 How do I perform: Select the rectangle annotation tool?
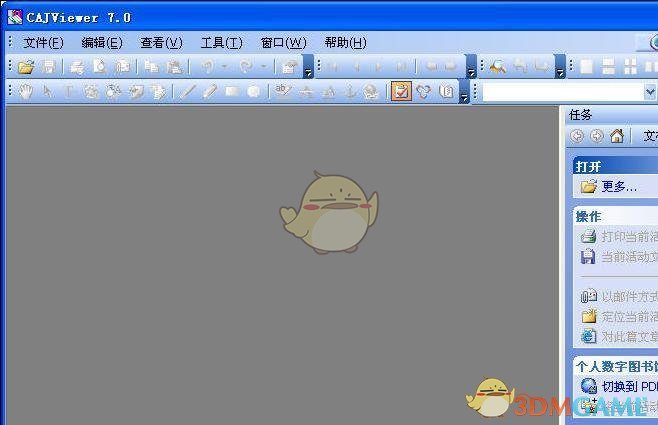[232, 91]
